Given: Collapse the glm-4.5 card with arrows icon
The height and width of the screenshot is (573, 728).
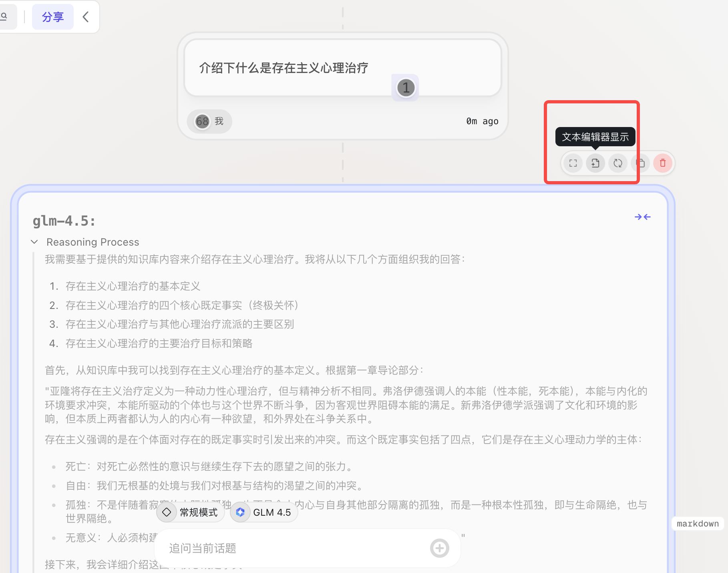Looking at the screenshot, I should (643, 217).
